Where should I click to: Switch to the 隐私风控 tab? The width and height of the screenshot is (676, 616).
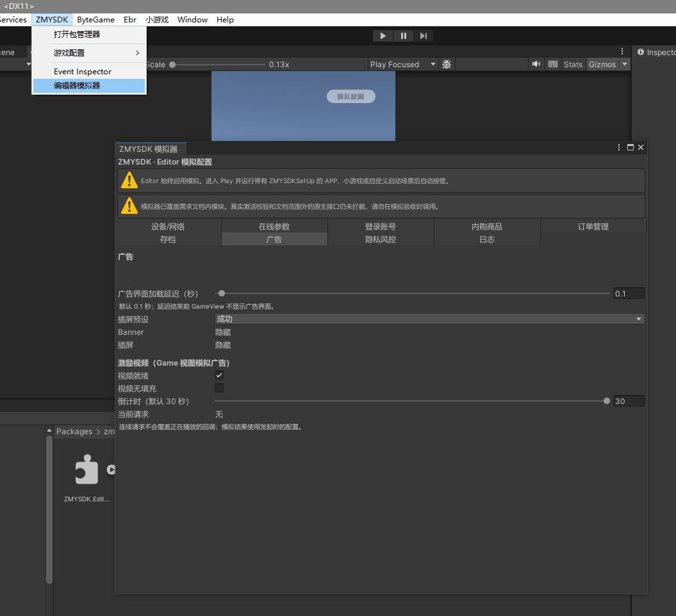pos(381,239)
